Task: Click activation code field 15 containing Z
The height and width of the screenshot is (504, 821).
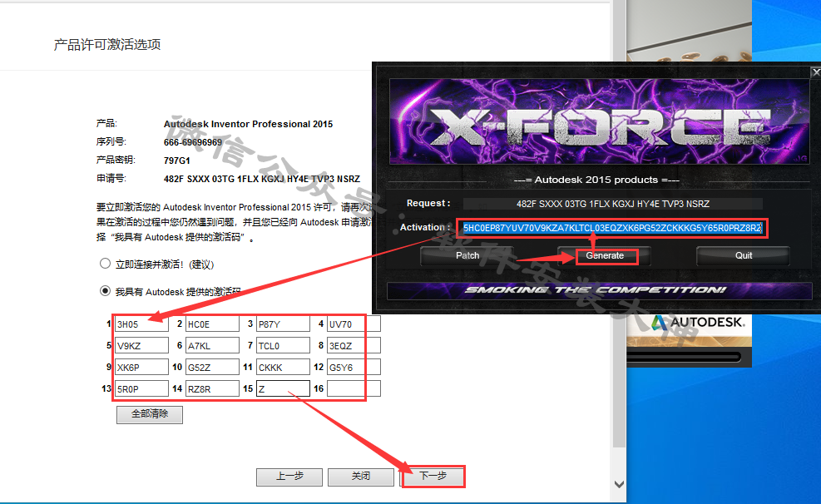Action: click(283, 388)
